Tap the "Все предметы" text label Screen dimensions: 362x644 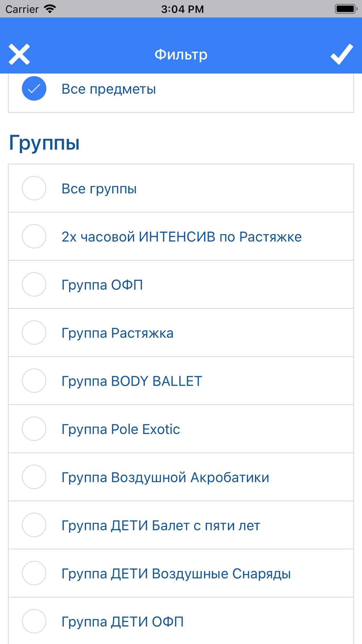click(109, 89)
